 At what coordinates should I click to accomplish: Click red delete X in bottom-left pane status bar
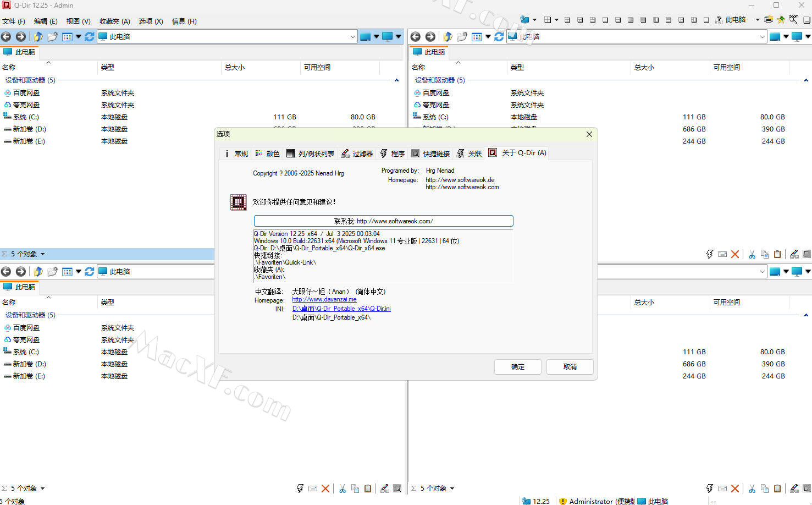pyautogui.click(x=325, y=488)
